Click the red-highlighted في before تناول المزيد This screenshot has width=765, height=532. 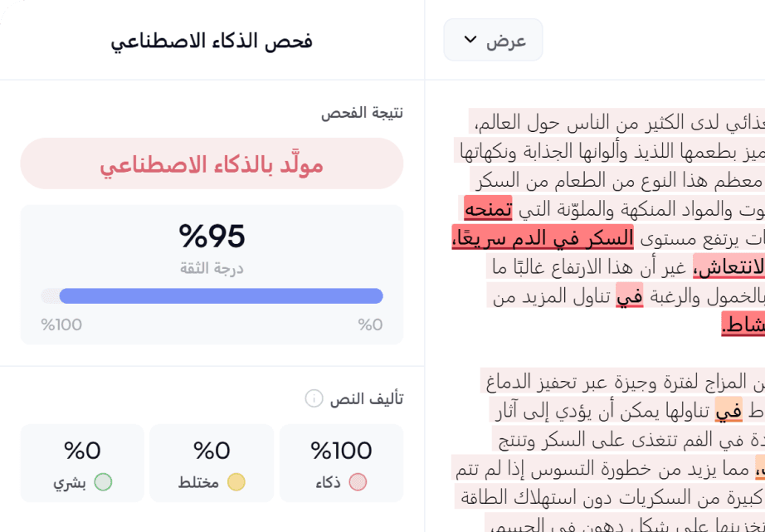pyautogui.click(x=629, y=296)
